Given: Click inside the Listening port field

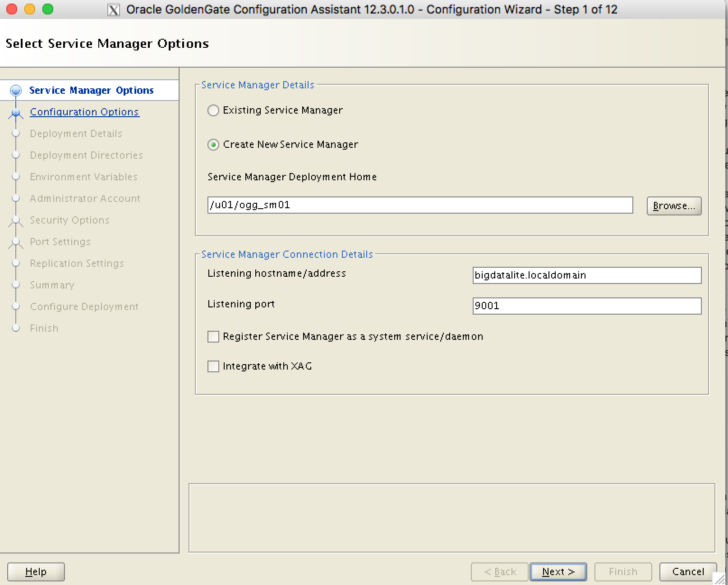Looking at the screenshot, I should 586,306.
